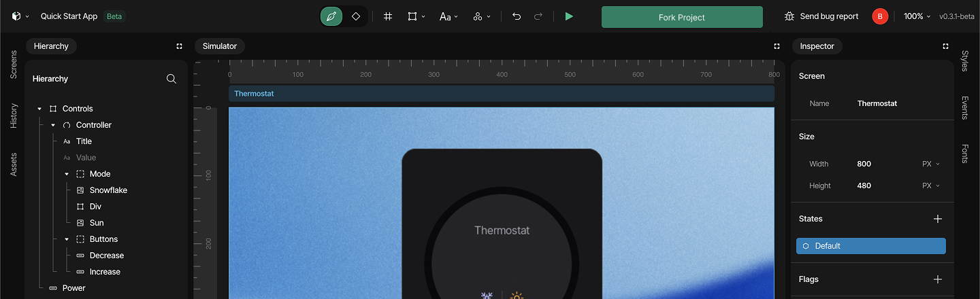Maximize the Hierarchy panel
Image resolution: width=980 pixels, height=299 pixels.
coord(180,46)
